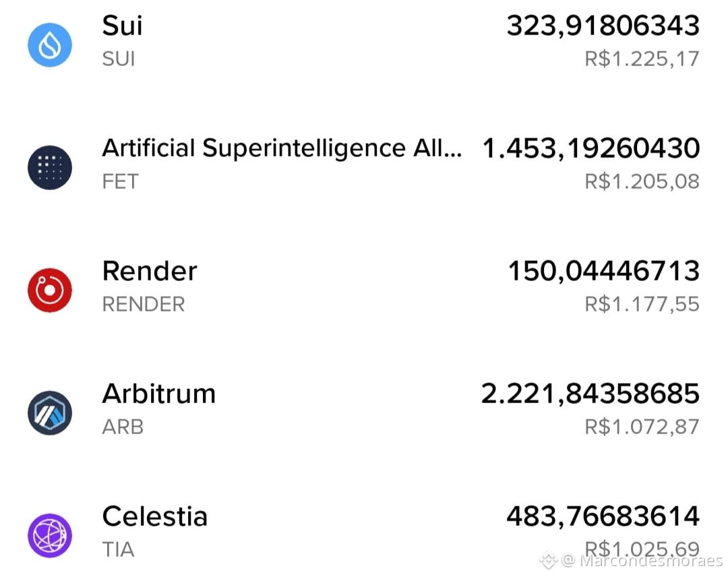
Task: Select the Render asset name
Action: (150, 270)
